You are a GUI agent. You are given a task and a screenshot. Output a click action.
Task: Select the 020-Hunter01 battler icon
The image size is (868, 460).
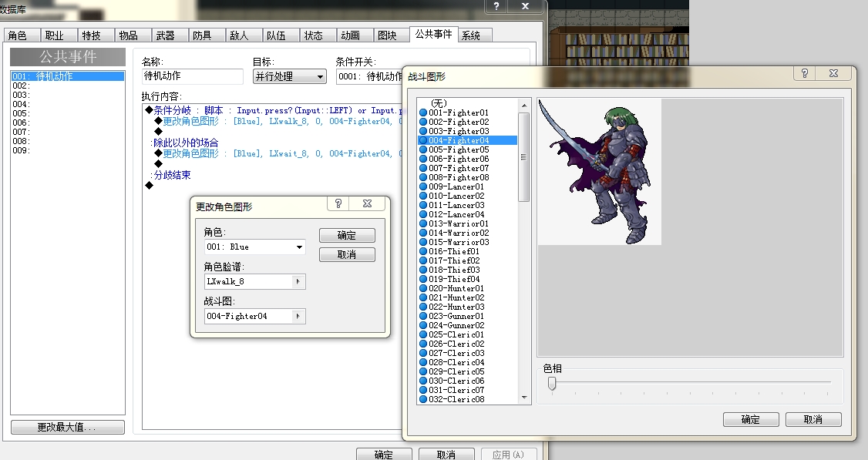(x=423, y=288)
